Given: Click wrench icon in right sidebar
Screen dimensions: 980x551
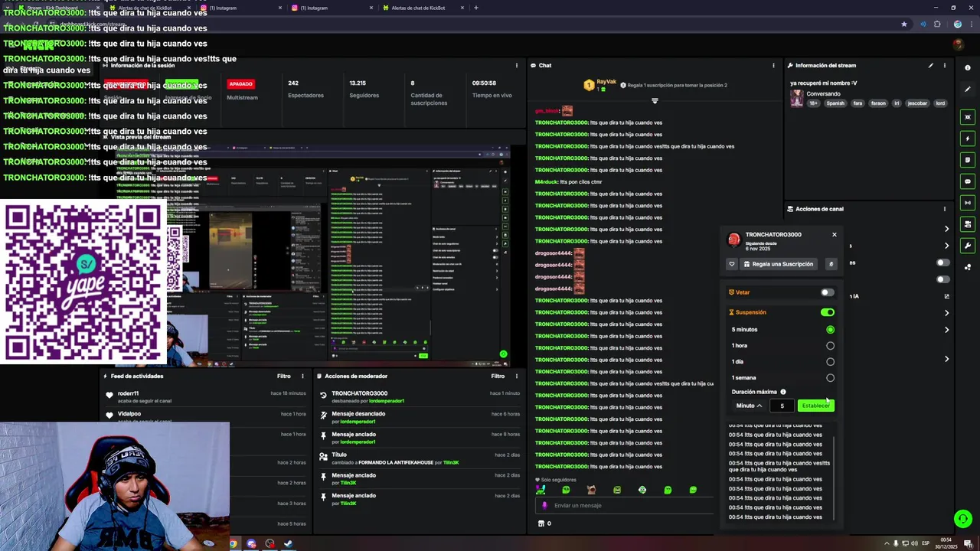Looking at the screenshot, I should tap(968, 246).
